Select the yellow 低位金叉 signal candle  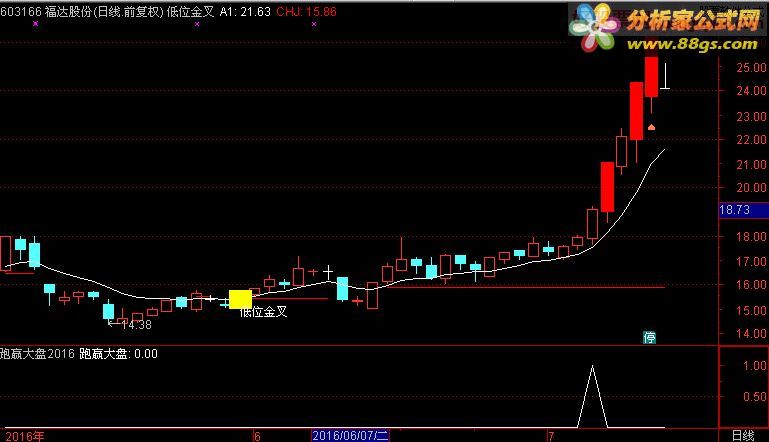pyautogui.click(x=240, y=299)
